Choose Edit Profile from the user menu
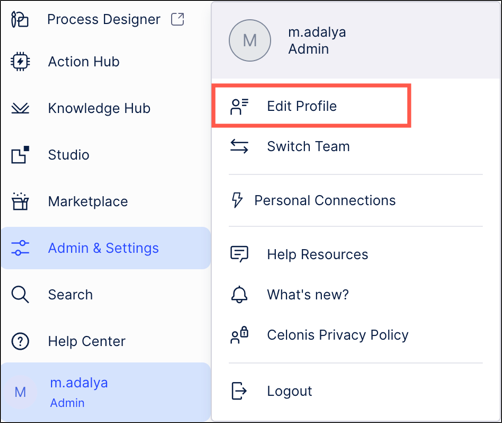This screenshot has height=423, width=502. click(x=311, y=106)
